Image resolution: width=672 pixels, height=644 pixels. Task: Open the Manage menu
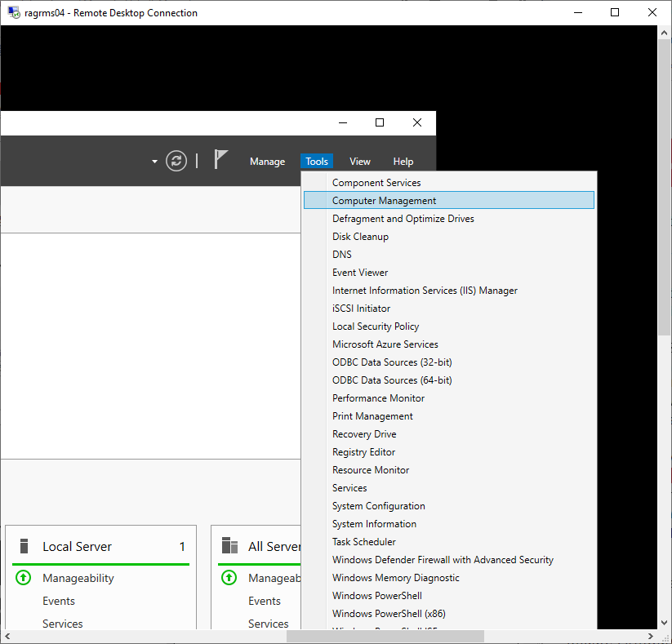click(268, 162)
